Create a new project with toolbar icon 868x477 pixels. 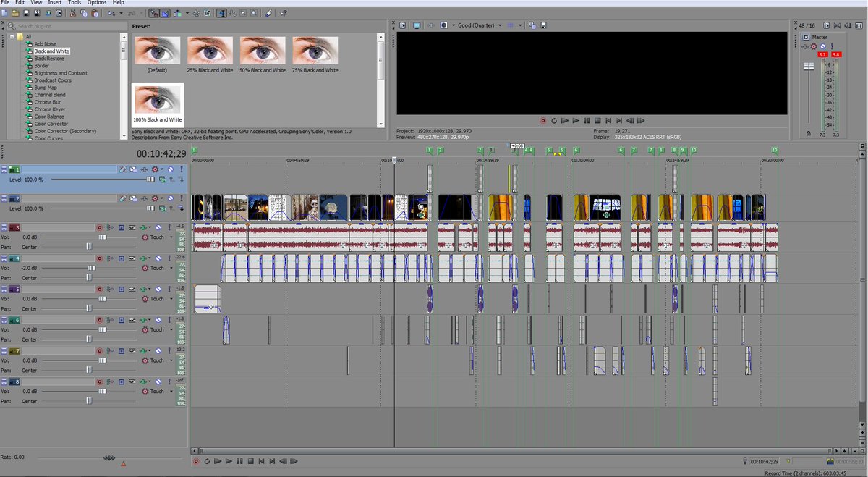pos(4,13)
